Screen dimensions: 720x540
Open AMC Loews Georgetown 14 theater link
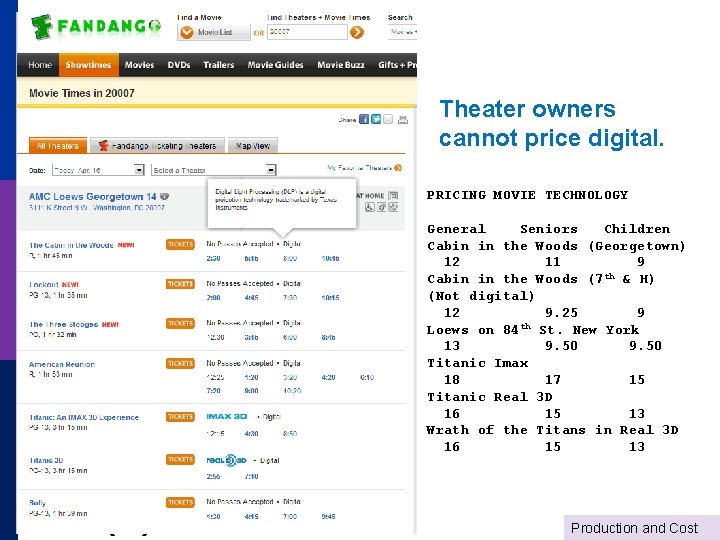tap(92, 197)
